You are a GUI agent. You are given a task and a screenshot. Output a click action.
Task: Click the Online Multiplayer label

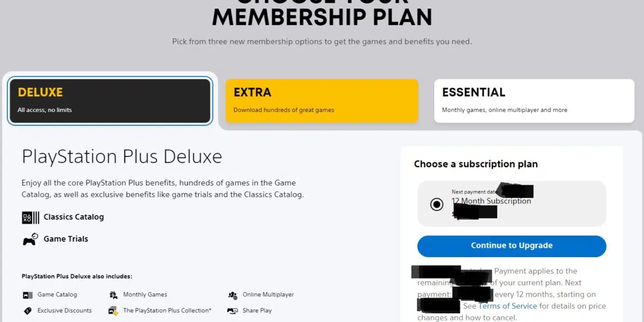coord(268,295)
